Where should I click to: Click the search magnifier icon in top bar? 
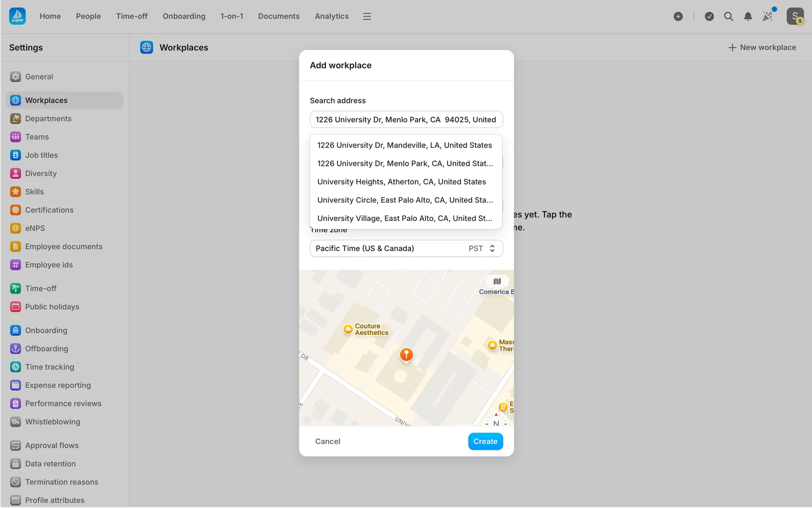click(728, 17)
